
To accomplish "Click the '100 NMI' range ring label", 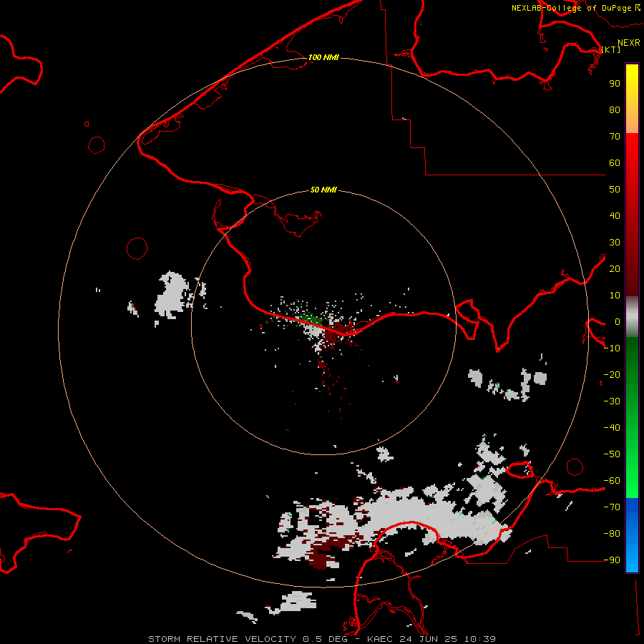I will pos(323,57).
